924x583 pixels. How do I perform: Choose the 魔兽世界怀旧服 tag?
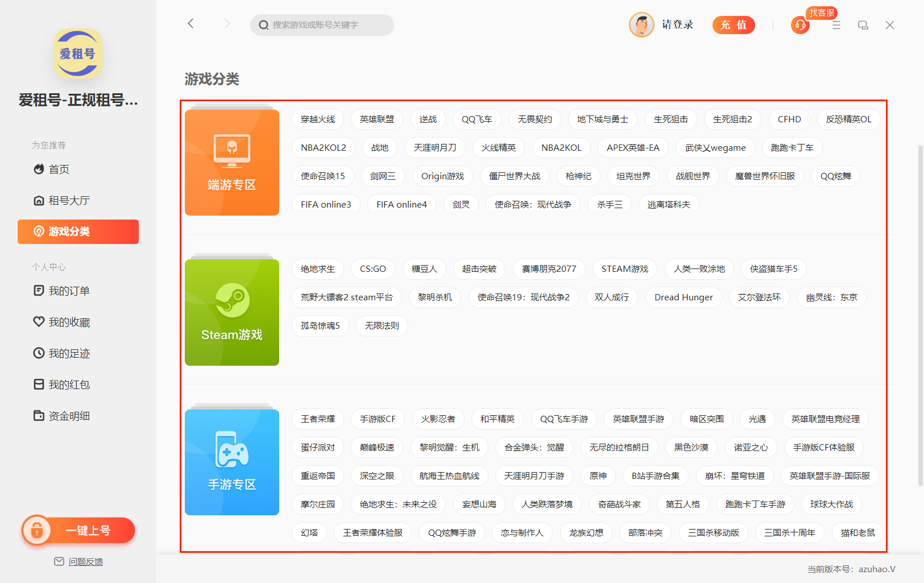765,176
